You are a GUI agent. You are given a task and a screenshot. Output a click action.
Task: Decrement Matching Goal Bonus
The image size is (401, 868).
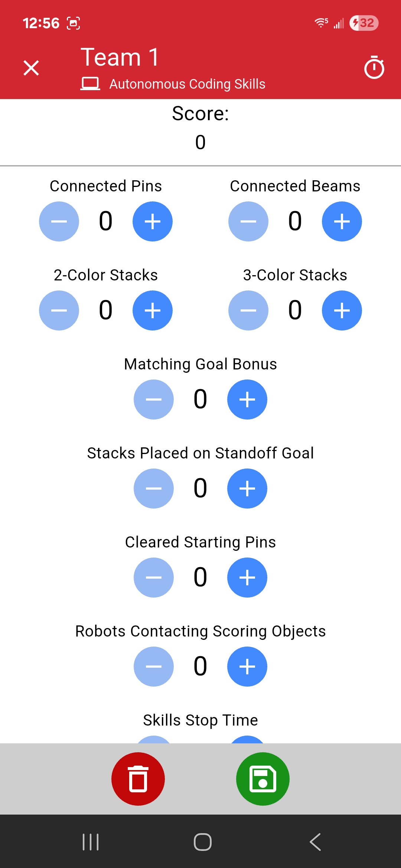coord(154,400)
